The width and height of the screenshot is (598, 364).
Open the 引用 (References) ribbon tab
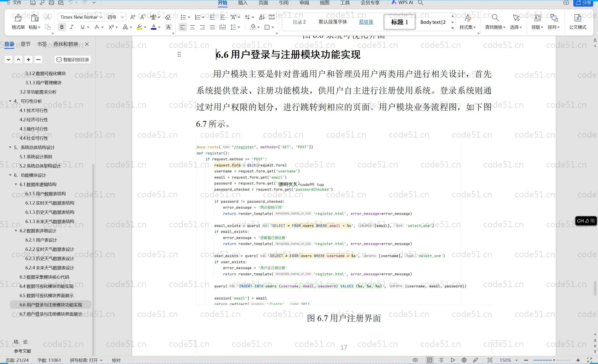284,3
